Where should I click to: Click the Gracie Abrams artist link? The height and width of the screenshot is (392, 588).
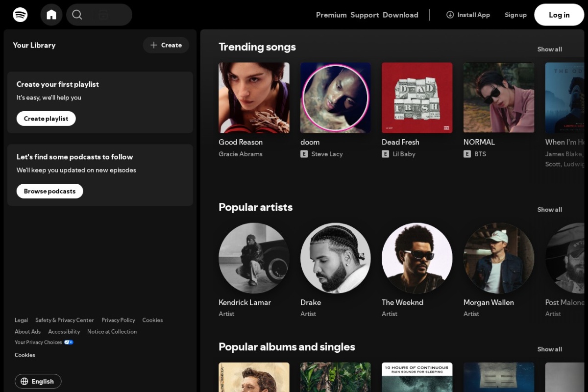click(x=241, y=154)
